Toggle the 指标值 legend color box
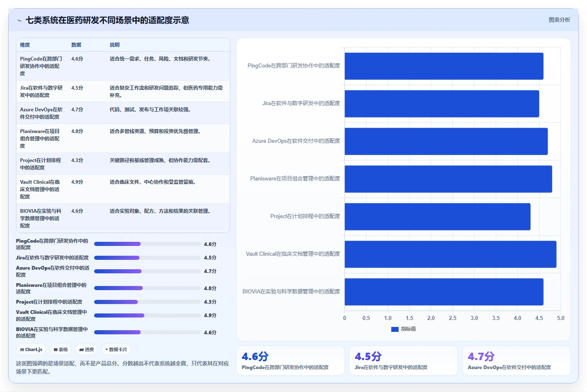 coord(395,329)
